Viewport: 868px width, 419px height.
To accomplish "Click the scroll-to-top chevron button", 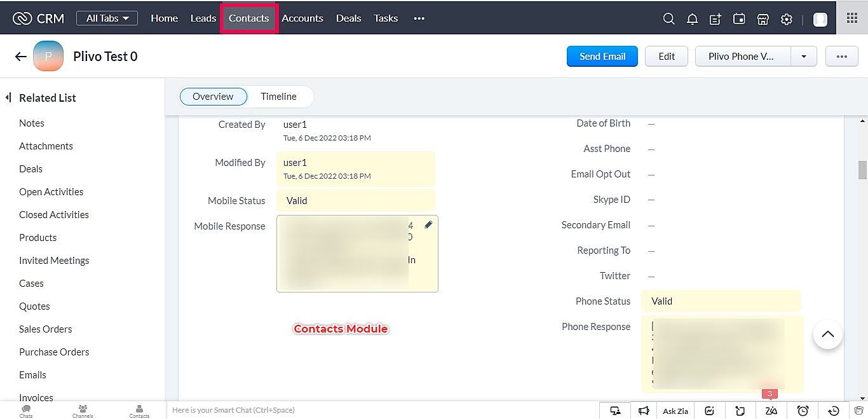I will click(827, 334).
